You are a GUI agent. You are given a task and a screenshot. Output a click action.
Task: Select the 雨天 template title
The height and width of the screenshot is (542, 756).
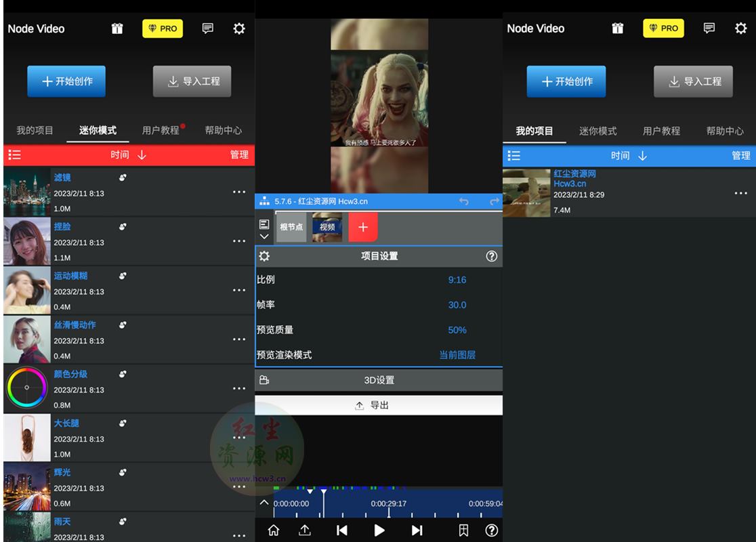(x=62, y=521)
